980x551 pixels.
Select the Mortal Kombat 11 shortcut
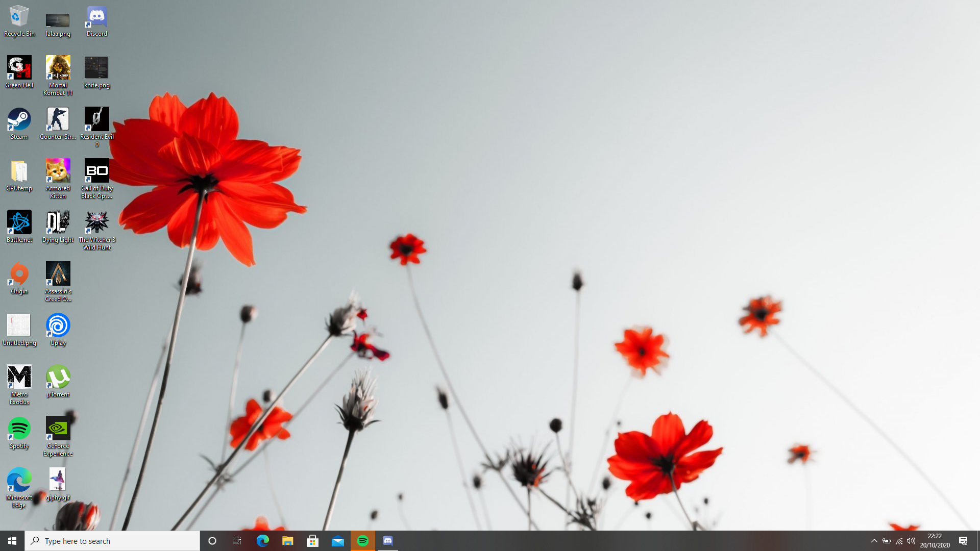pyautogui.click(x=58, y=75)
